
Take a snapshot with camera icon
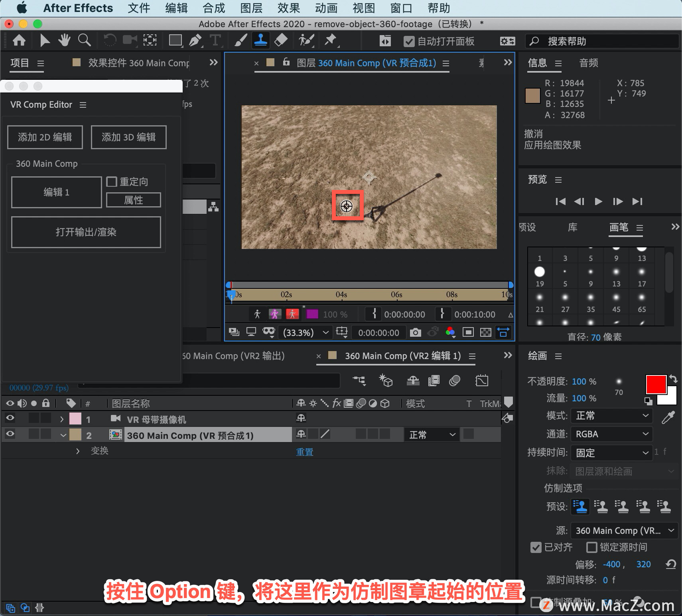pos(415,332)
